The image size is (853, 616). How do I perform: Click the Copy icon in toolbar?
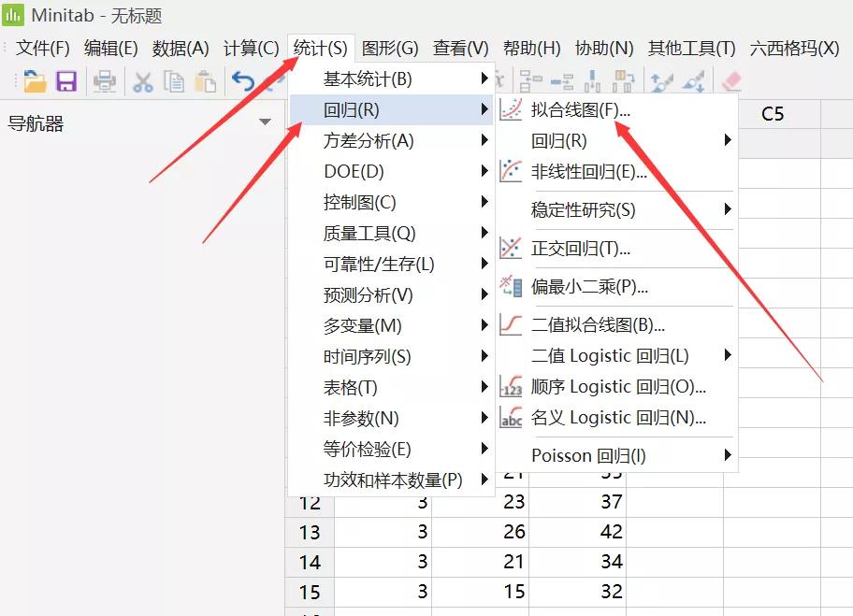coord(174,82)
